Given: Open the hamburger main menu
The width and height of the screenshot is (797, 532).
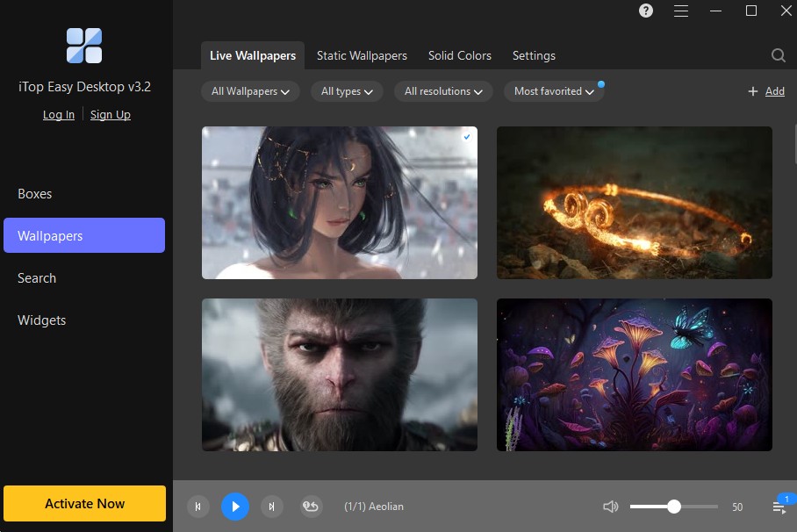Looking at the screenshot, I should 681,11.
